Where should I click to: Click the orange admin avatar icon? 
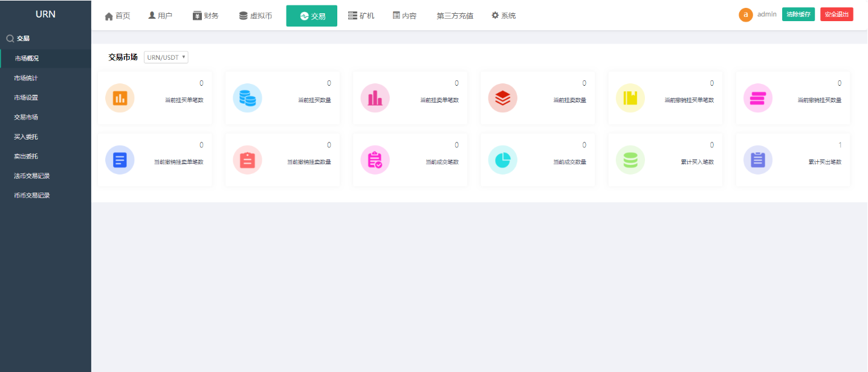click(x=745, y=15)
